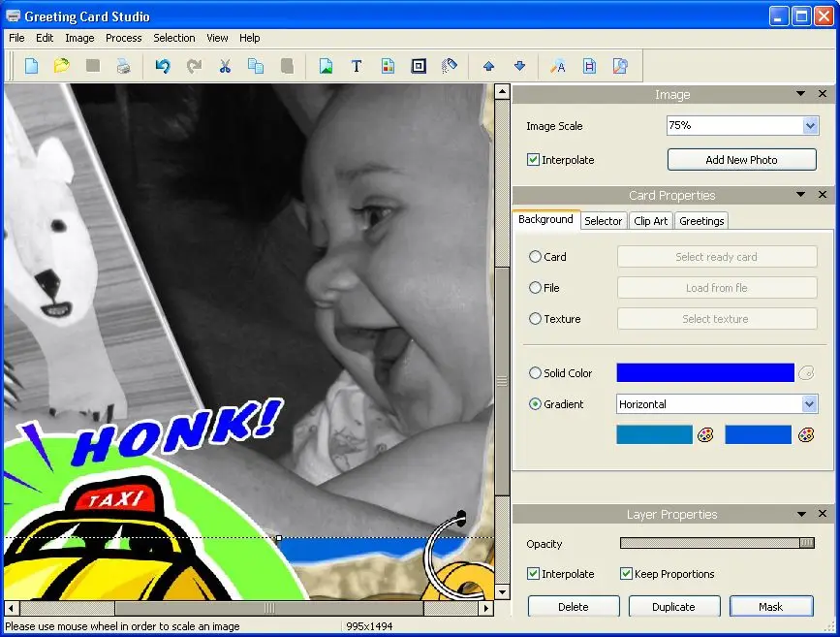Click the greyed palette icon beside Solid Color
Viewport: 840px width, 637px height.
806,372
